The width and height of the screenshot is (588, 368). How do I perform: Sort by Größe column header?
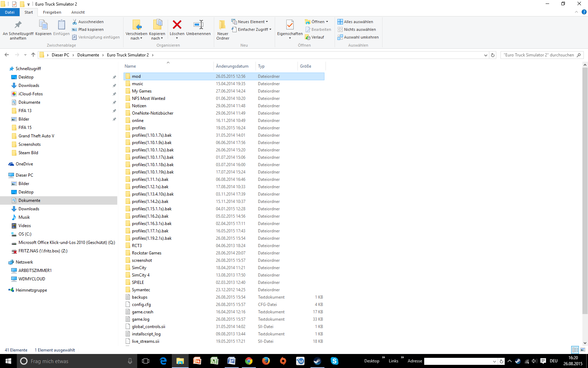coord(311,66)
